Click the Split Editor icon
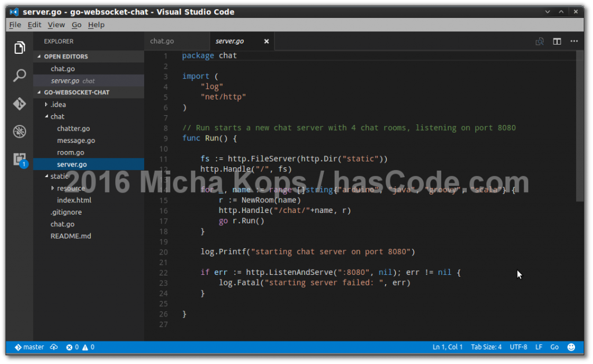Image resolution: width=593 pixels, height=364 pixels. point(557,41)
